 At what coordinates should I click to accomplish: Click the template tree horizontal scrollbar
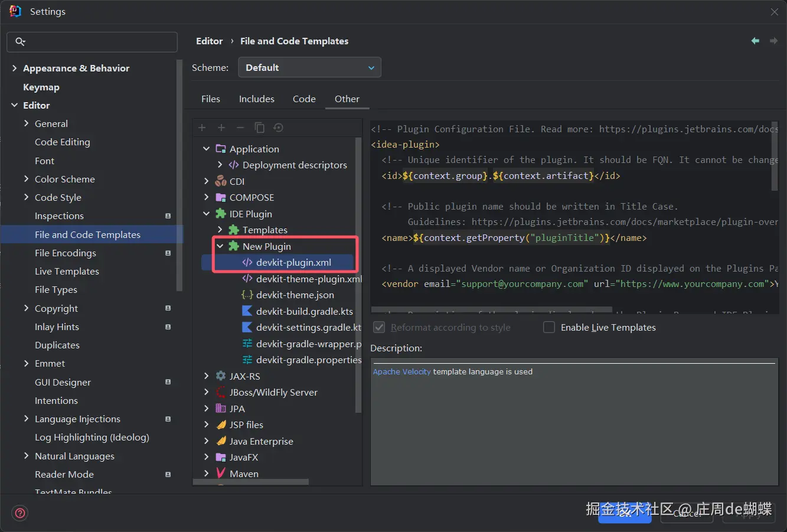[251, 482]
